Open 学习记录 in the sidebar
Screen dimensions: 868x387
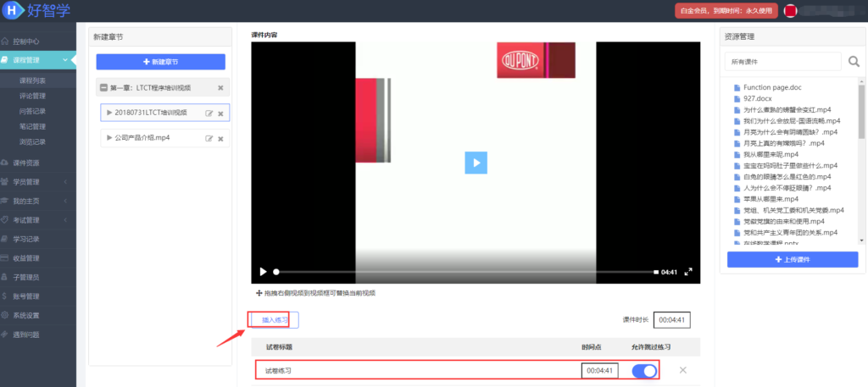click(26, 240)
